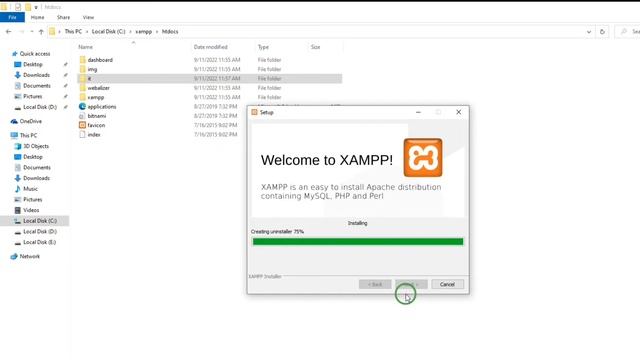Open pinned Local Disk (D:) in Quick access

point(40,107)
